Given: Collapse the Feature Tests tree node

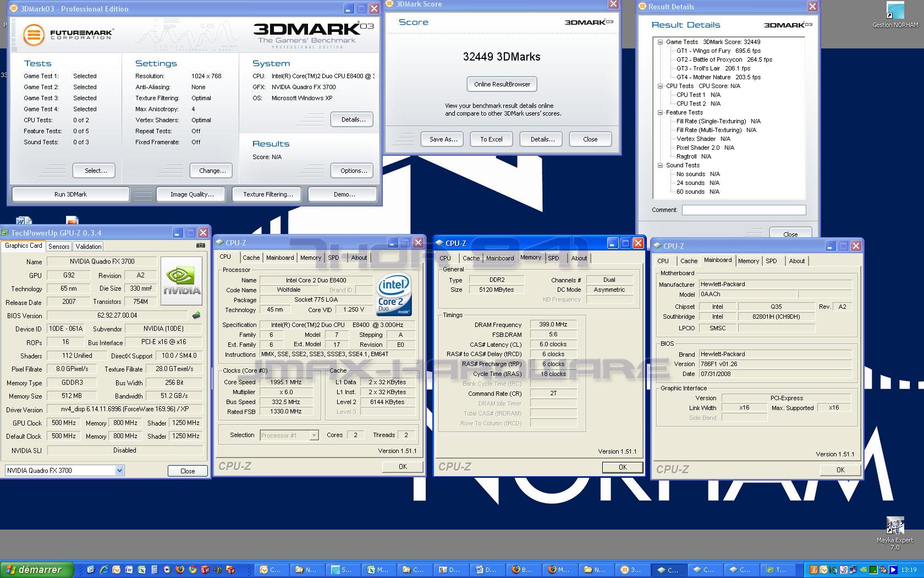Looking at the screenshot, I should pyautogui.click(x=660, y=112).
